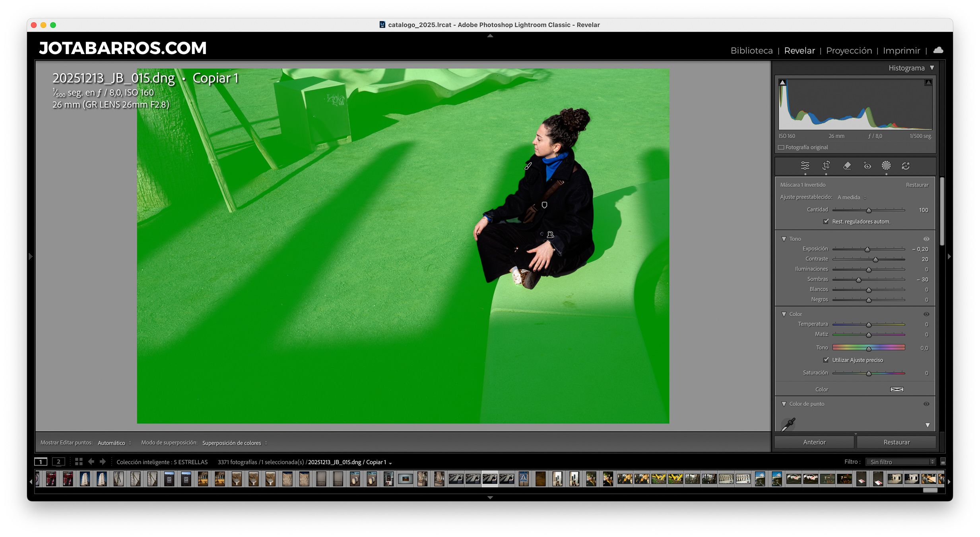
Task: Switch to the Biblioteca module
Action: [x=751, y=51]
